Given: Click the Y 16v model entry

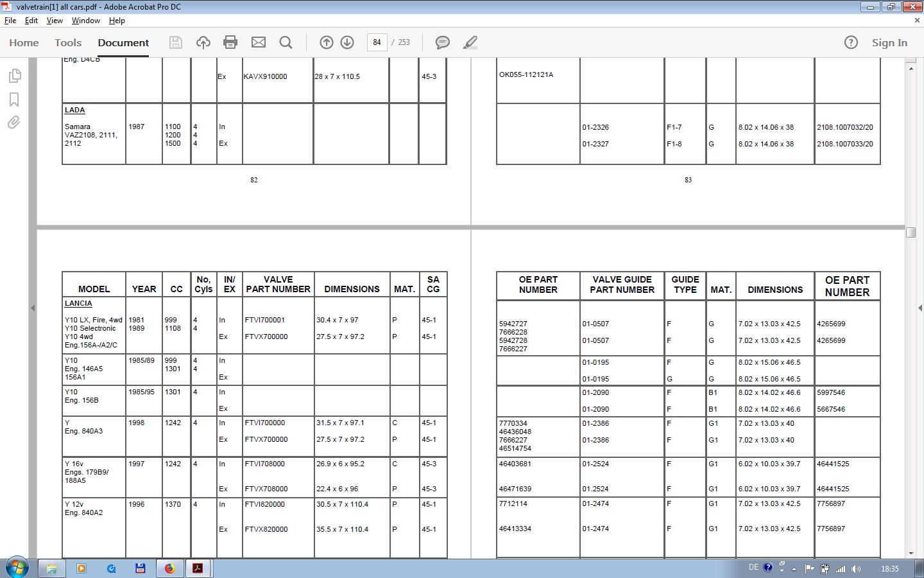Looking at the screenshot, I should pyautogui.click(x=74, y=464).
